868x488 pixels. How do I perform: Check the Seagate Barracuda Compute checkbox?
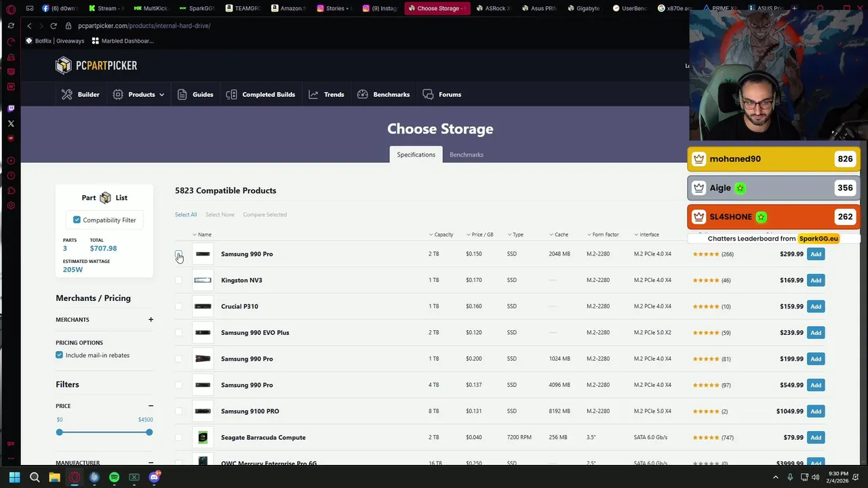click(x=178, y=437)
